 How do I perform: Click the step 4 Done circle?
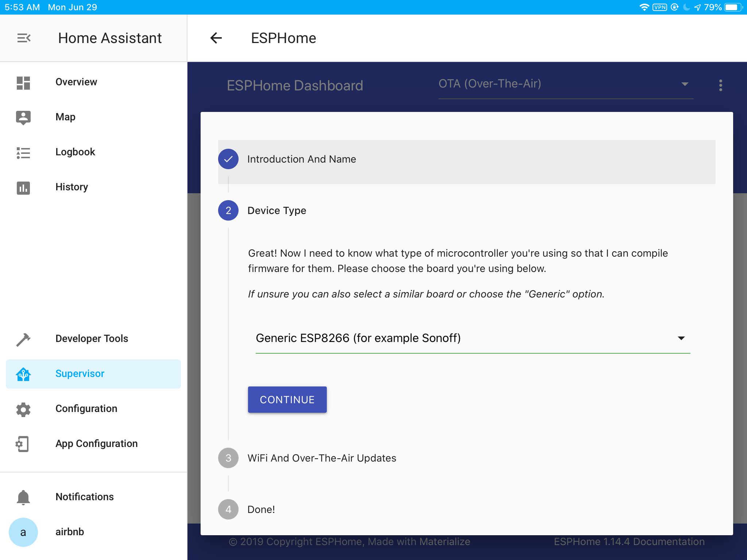pyautogui.click(x=228, y=509)
